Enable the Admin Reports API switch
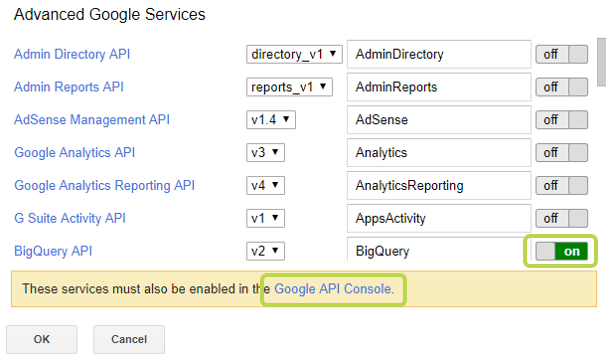The height and width of the screenshot is (361, 614). [x=562, y=87]
